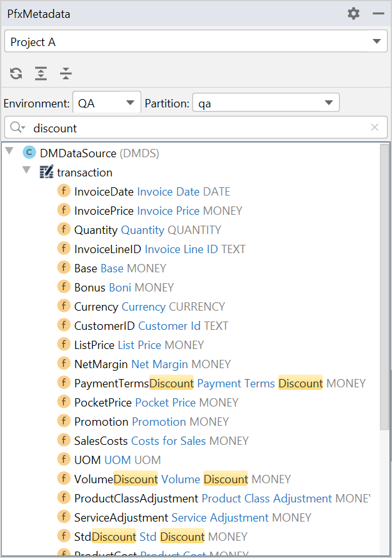Select the PaymentTermsDiscount field
The height and width of the screenshot is (558, 392).
[x=134, y=383]
